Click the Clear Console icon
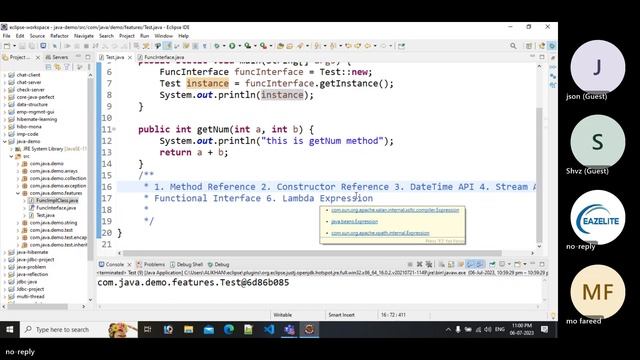The height and width of the screenshot is (360, 640). tap(442, 264)
